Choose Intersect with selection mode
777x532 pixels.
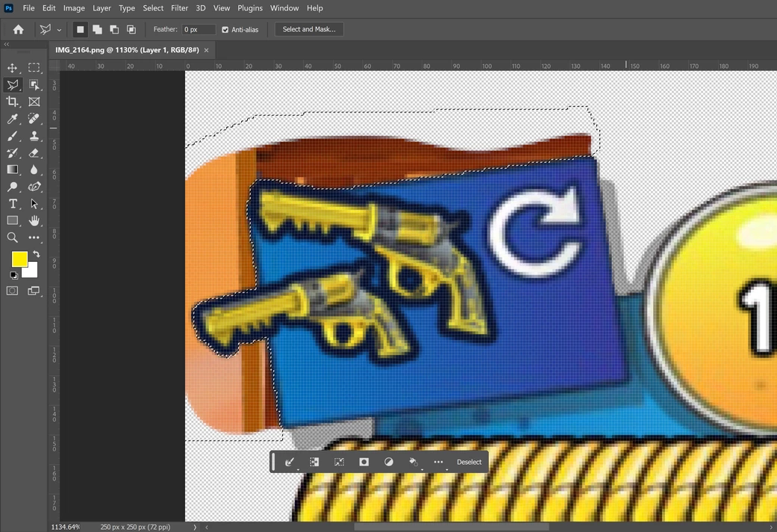131,30
